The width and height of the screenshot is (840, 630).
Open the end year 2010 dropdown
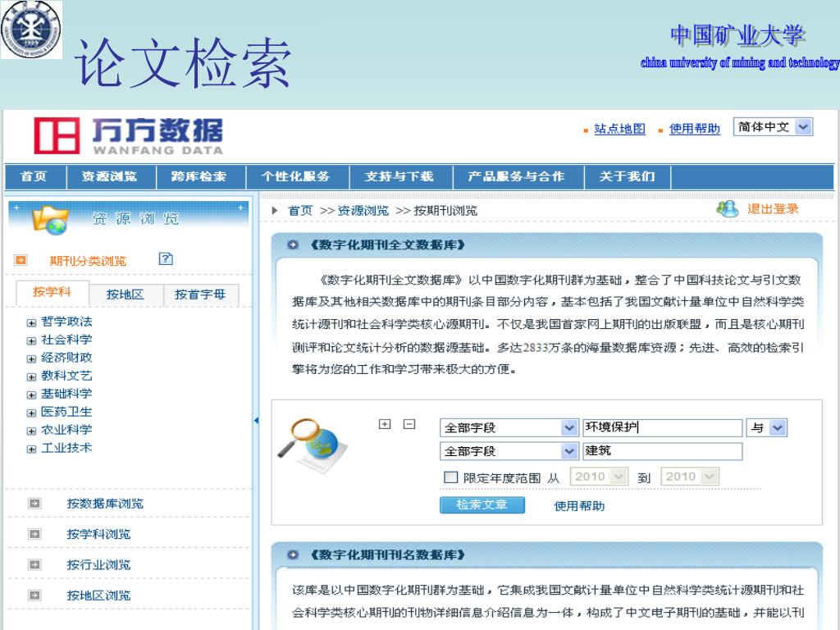pos(689,477)
